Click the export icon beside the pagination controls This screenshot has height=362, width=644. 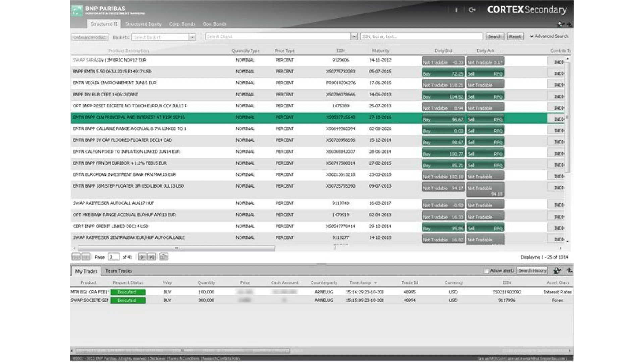pos(164,257)
